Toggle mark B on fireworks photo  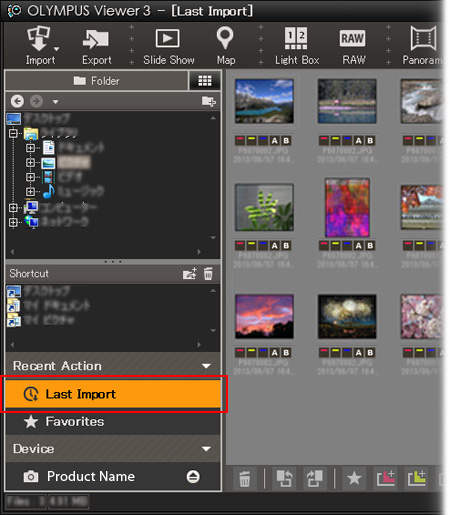[370, 352]
